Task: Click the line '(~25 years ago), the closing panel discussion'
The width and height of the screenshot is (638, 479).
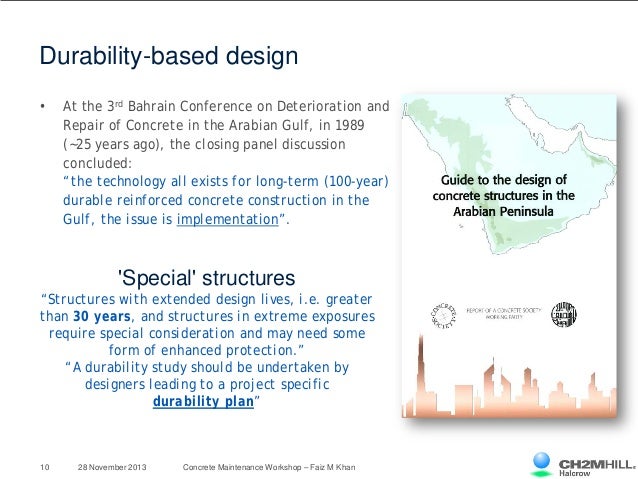Action: pyautogui.click(x=204, y=144)
